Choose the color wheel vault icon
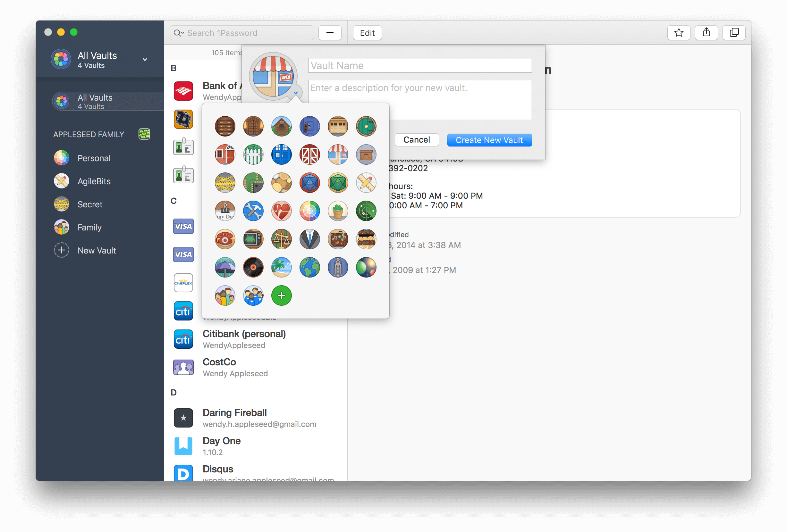Screen dimensions: 787x532 [x=309, y=211]
